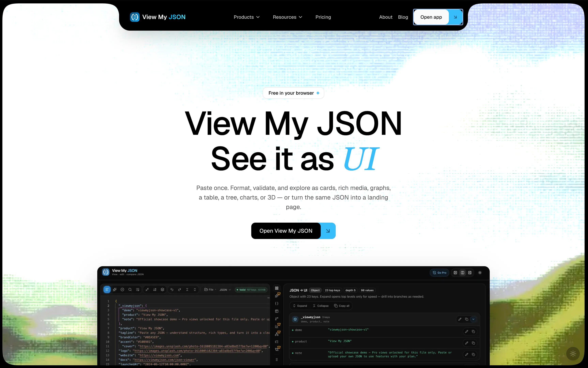Click the undo arrow icon

(172, 290)
